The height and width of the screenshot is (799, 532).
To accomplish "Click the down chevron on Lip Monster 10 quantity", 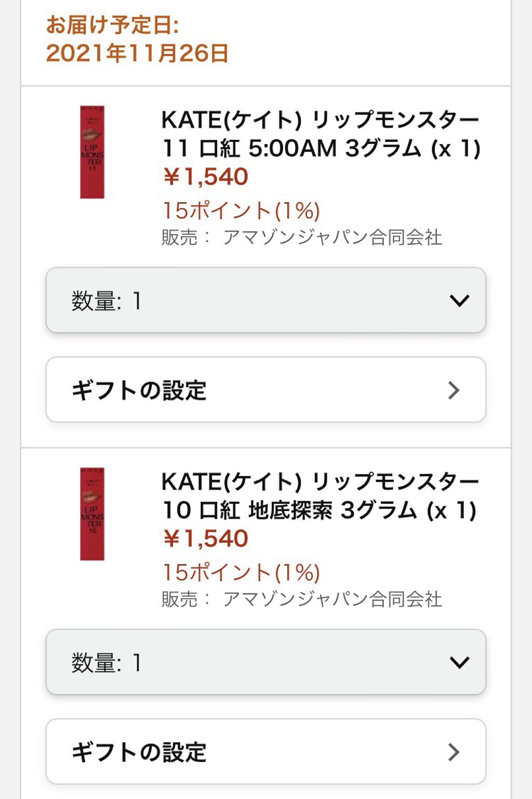I will [459, 662].
